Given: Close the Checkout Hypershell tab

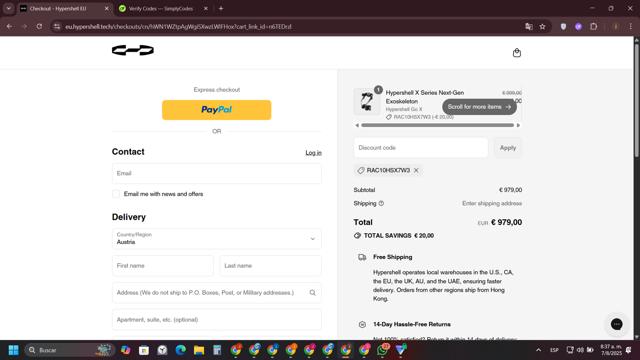Looking at the screenshot, I should click(x=107, y=8).
